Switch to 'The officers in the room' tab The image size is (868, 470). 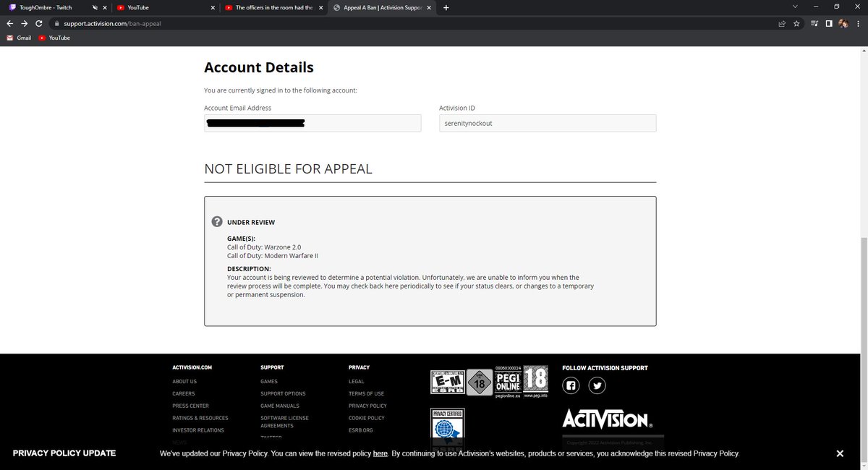click(x=274, y=7)
